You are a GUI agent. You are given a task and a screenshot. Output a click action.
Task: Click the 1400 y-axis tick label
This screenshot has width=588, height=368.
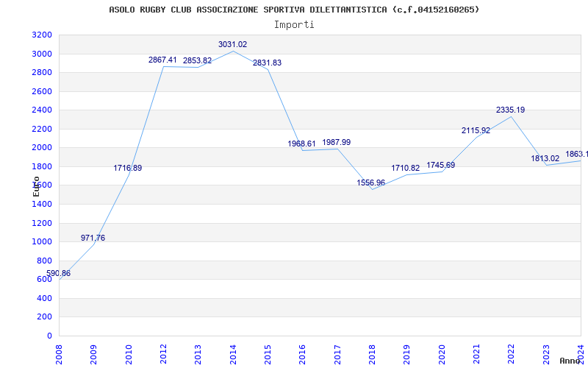42,205
